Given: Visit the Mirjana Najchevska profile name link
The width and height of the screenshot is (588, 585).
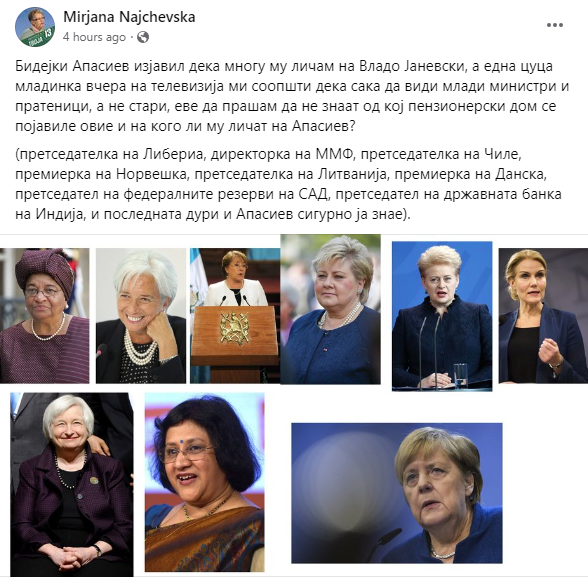Looking at the screenshot, I should click(x=129, y=17).
